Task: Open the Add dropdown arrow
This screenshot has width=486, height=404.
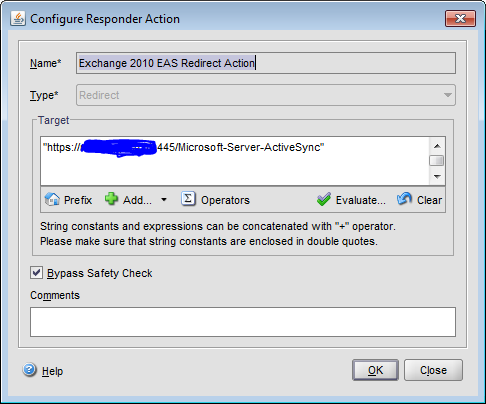Action: (x=164, y=200)
